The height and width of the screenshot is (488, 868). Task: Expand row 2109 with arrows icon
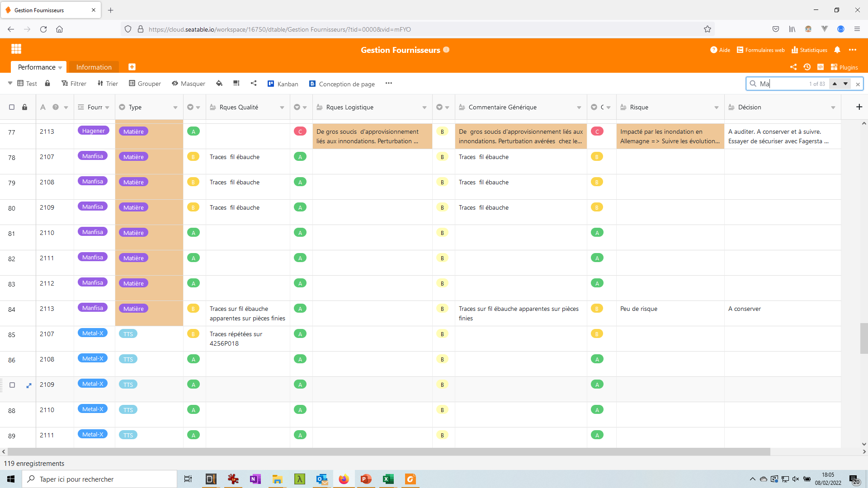point(29,385)
